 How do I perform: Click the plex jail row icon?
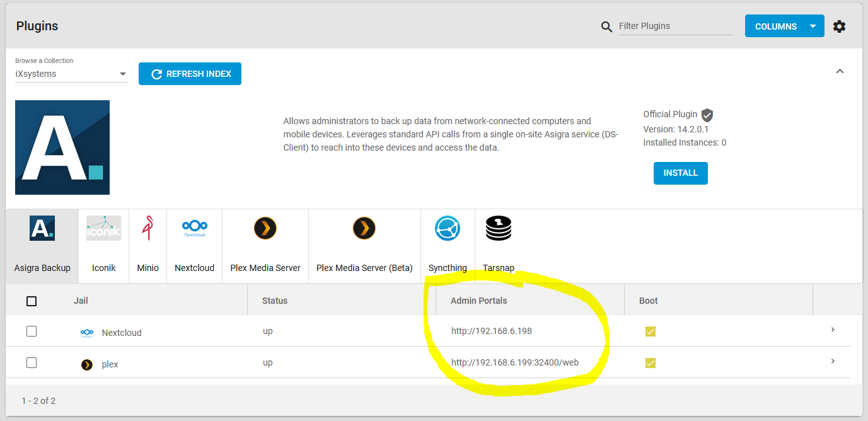87,364
